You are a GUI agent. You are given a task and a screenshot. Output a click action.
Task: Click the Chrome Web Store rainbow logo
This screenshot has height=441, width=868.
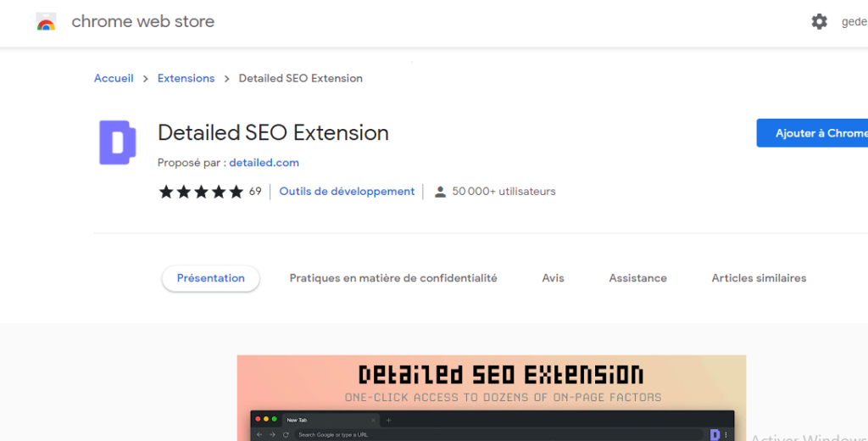point(46,21)
